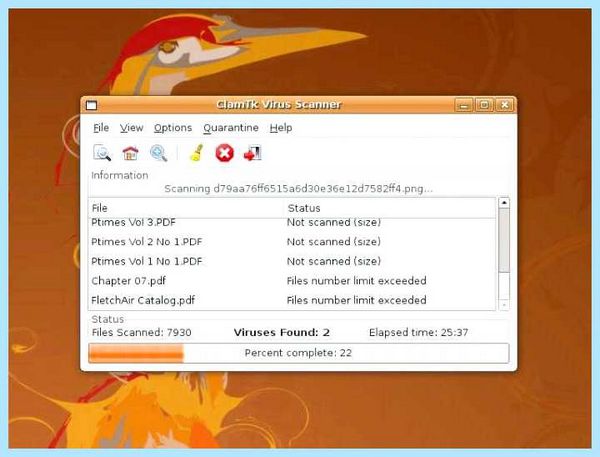Click the Viruses Found: 2 label
Image resolution: width=600 pixels, height=457 pixels.
coord(282,333)
